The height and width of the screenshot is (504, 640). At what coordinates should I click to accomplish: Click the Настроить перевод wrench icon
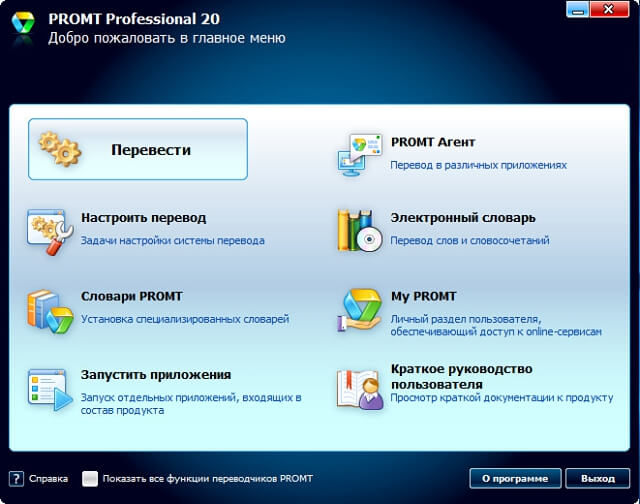[50, 232]
